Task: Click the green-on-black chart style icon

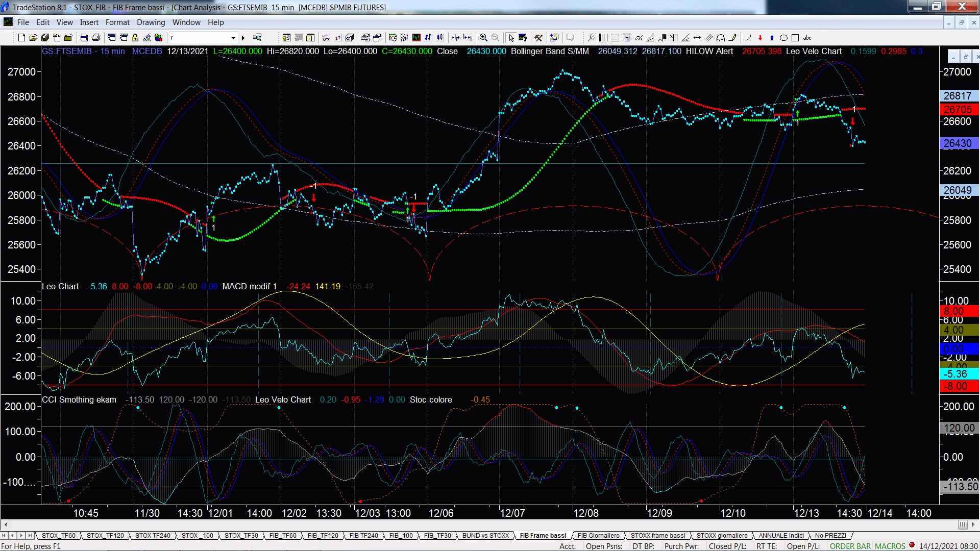Action: point(416,38)
